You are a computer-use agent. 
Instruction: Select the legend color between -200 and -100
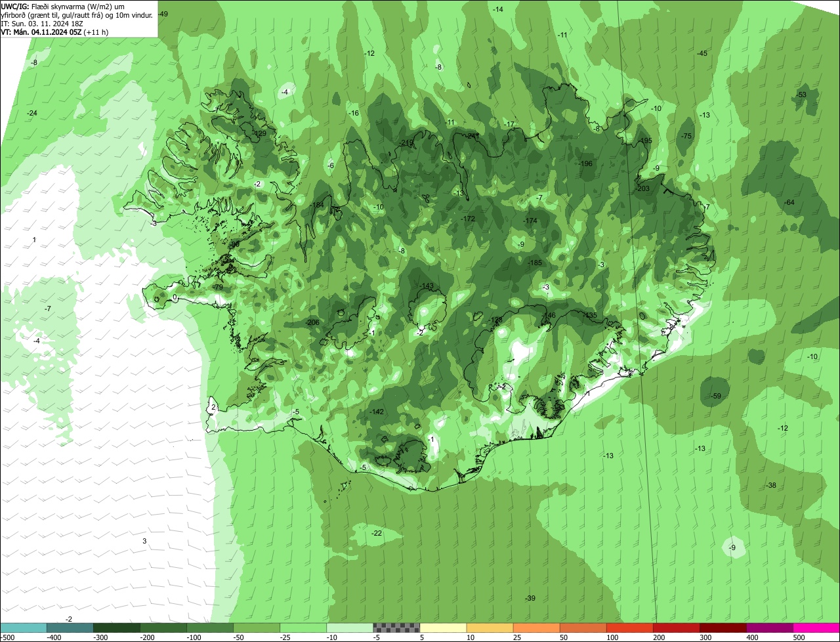pos(163,628)
